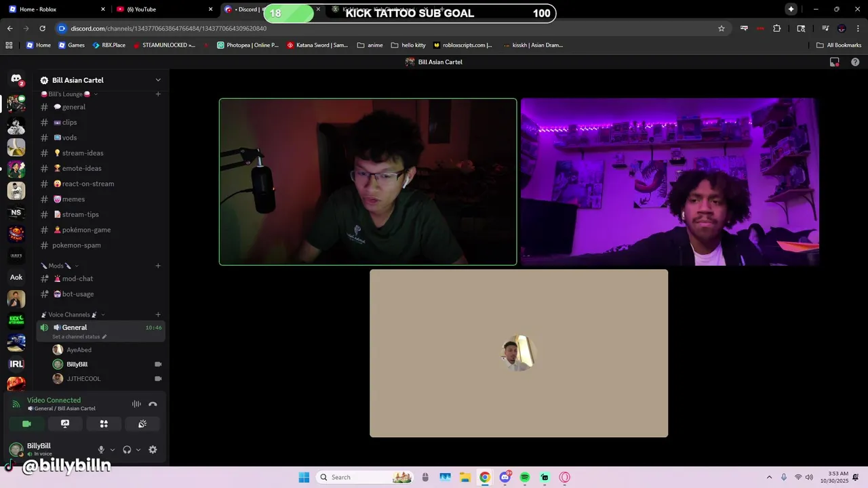Image resolution: width=868 pixels, height=488 pixels.
Task: Open Discord help question mark icon
Action: (x=855, y=62)
